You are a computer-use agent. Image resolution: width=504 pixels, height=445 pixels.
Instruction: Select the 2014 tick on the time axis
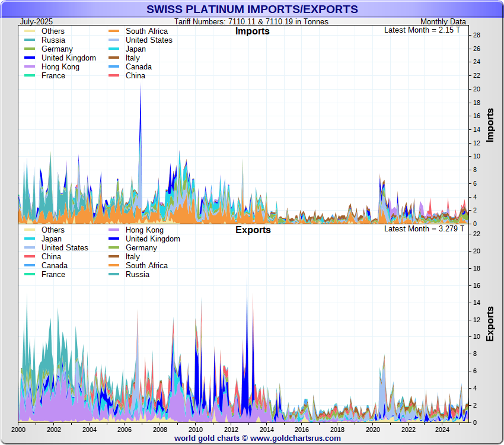click(266, 430)
